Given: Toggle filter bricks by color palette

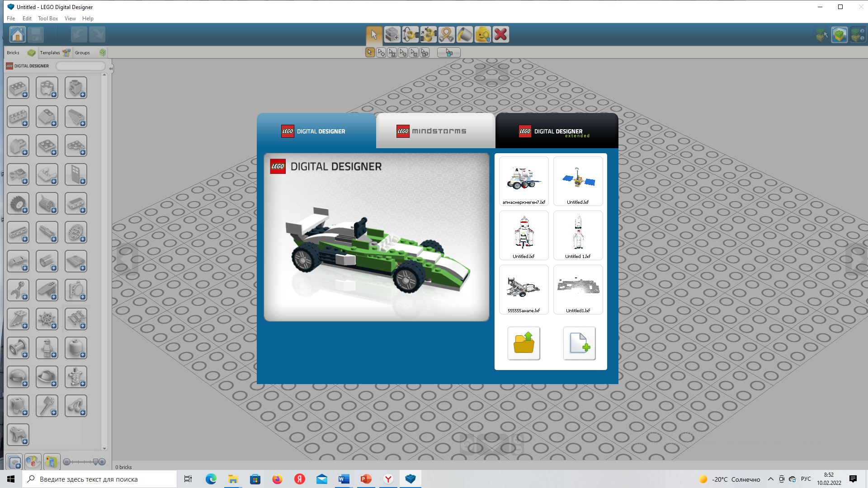Looking at the screenshot, I should tap(33, 462).
